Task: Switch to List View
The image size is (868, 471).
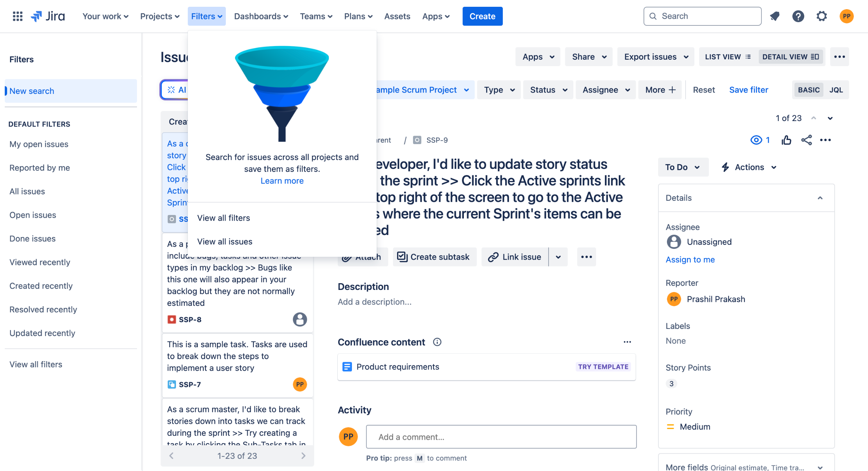Action: 728,57
